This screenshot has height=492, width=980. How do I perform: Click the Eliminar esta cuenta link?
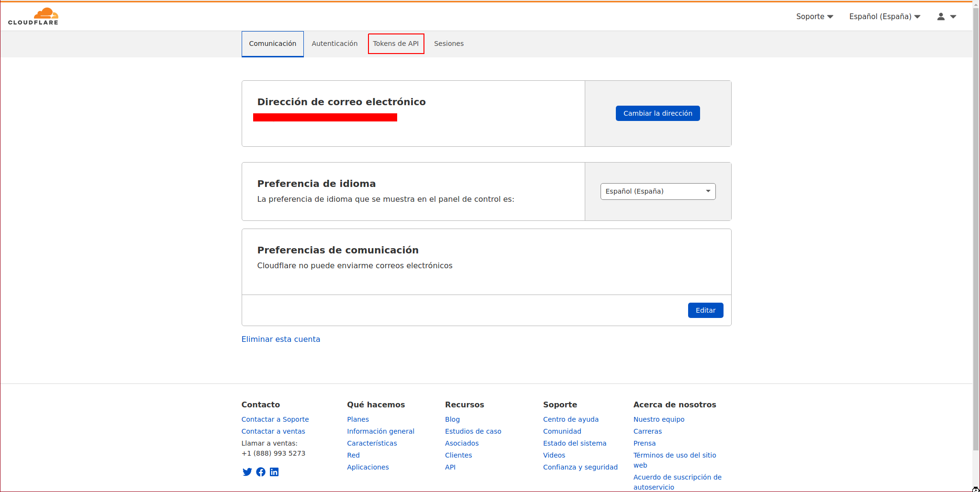pyautogui.click(x=280, y=339)
